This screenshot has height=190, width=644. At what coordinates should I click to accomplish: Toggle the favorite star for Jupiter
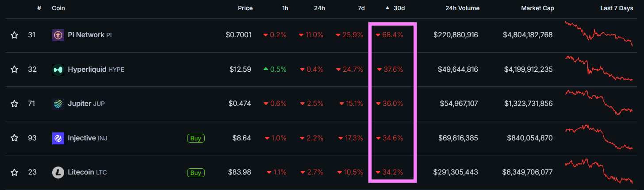[14, 104]
